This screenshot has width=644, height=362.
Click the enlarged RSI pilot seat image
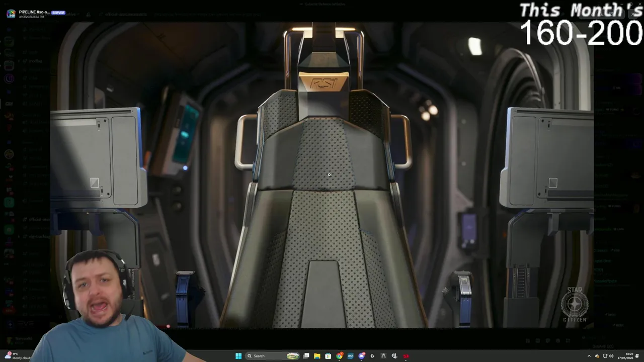tap(322, 174)
